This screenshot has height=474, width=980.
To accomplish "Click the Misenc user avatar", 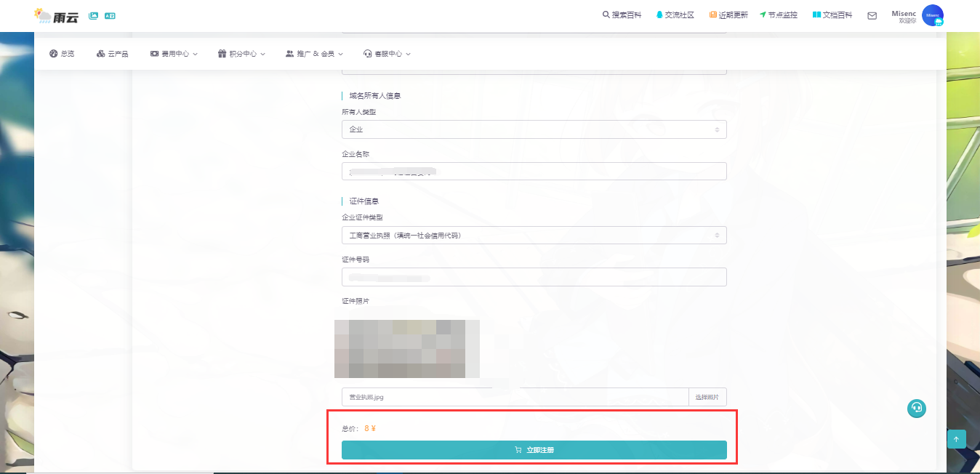I will pyautogui.click(x=932, y=15).
